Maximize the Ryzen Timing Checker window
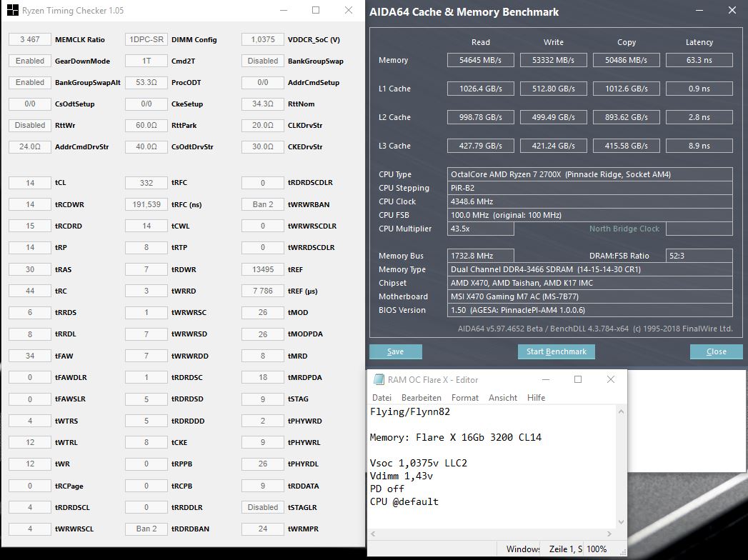Screen dimensions: 748x560 [x=316, y=10]
